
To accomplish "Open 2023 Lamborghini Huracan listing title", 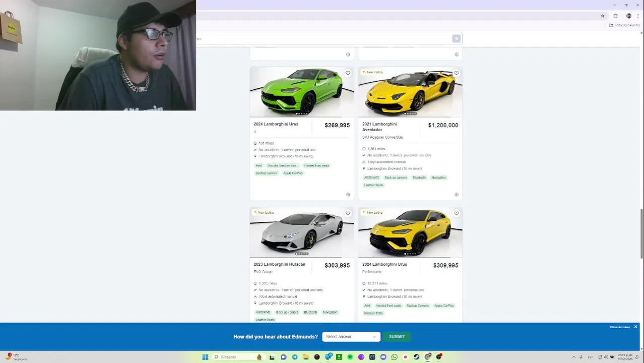I will (280, 264).
